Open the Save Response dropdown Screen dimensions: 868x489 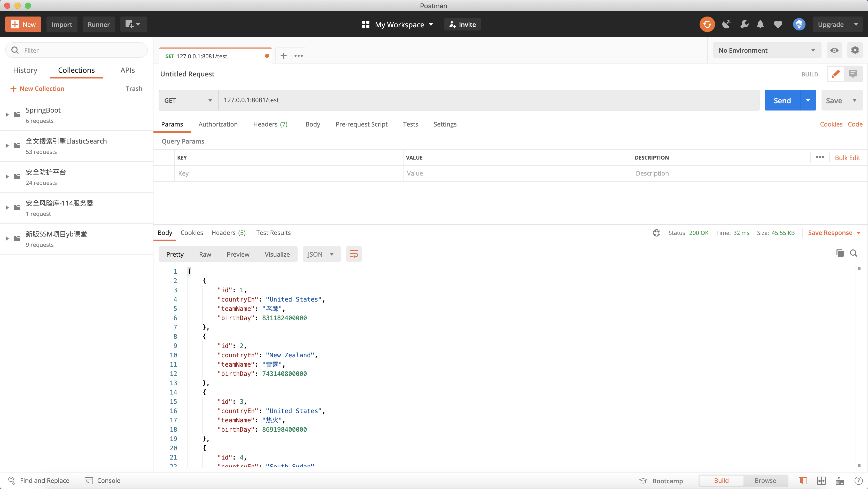coord(834,233)
